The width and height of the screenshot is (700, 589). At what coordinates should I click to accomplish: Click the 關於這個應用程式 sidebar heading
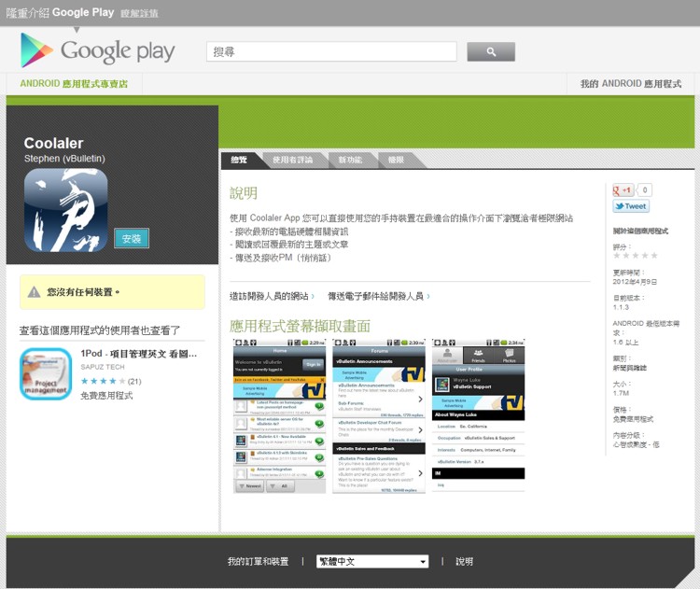click(x=640, y=231)
